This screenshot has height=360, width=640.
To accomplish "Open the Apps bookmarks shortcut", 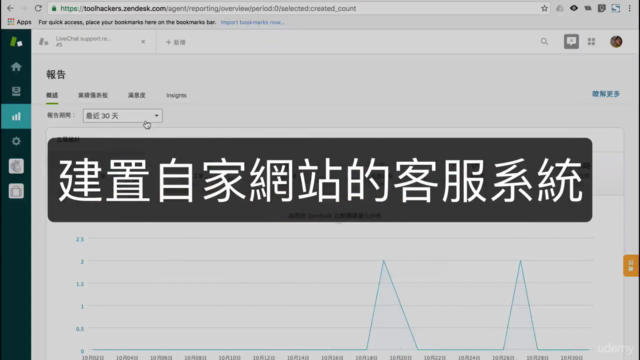I will tap(19, 22).
